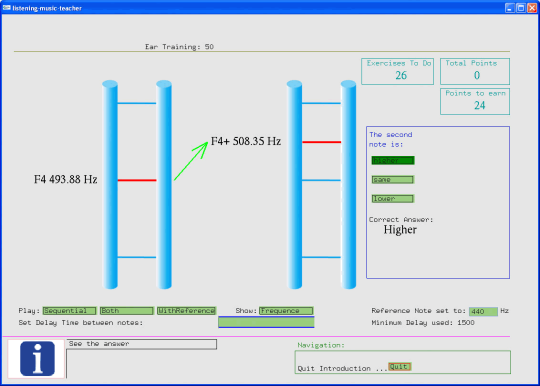Minimize the listening-music-teacher window
This screenshot has width=540, height=386.
tap(510, 8)
